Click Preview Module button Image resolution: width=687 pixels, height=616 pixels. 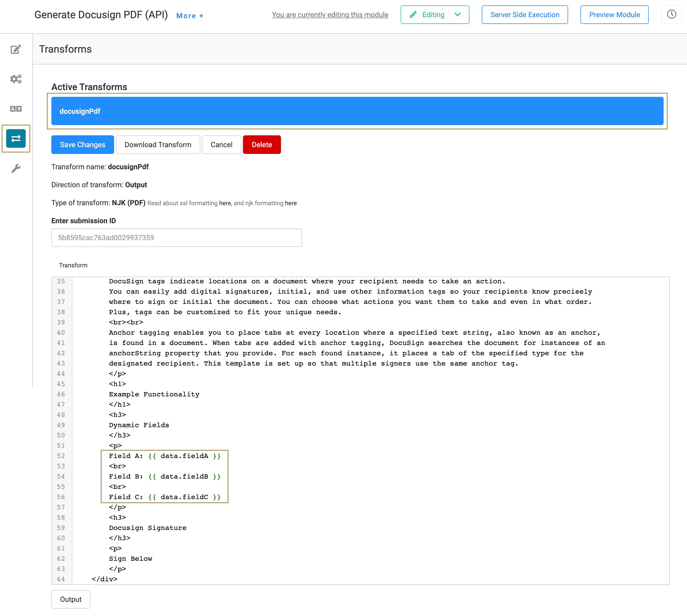pos(614,15)
